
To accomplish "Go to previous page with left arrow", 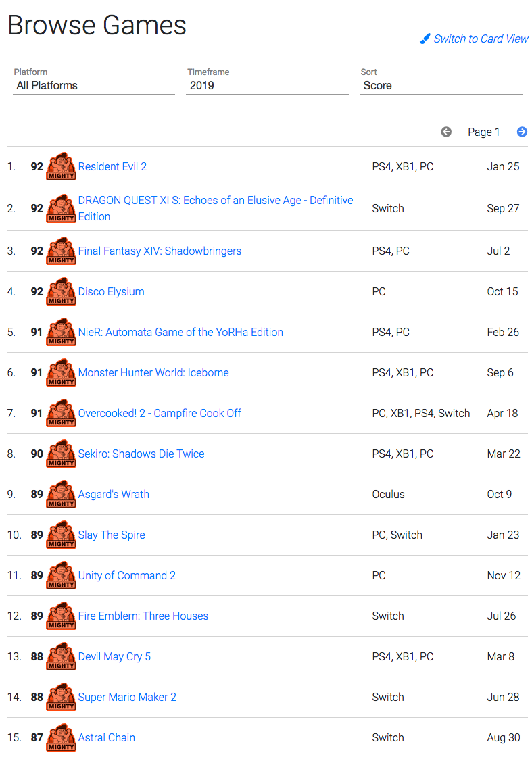I will click(447, 132).
